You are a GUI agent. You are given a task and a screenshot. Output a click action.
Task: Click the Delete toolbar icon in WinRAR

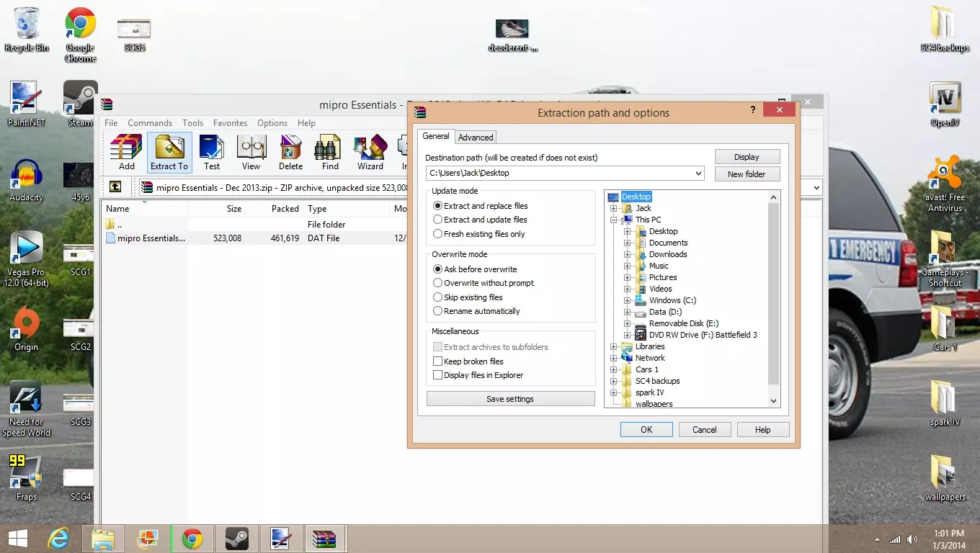coord(290,152)
